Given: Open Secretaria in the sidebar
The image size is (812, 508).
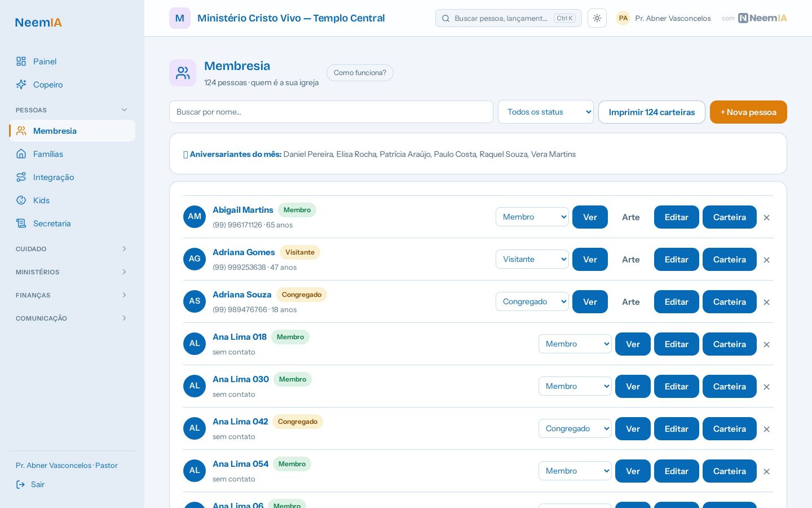Looking at the screenshot, I should tap(72, 224).
